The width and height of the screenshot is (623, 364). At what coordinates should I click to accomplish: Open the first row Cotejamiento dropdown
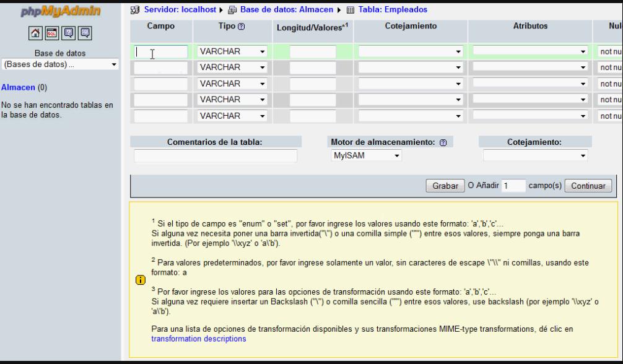[x=410, y=51]
